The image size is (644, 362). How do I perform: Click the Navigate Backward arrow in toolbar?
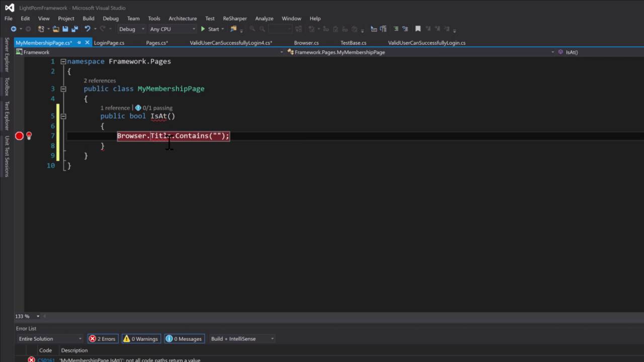point(14,29)
